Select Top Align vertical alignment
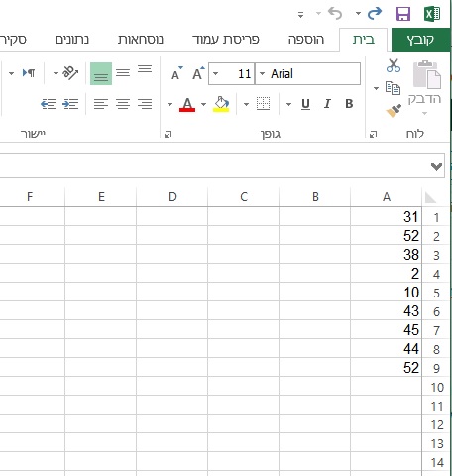 tap(145, 68)
